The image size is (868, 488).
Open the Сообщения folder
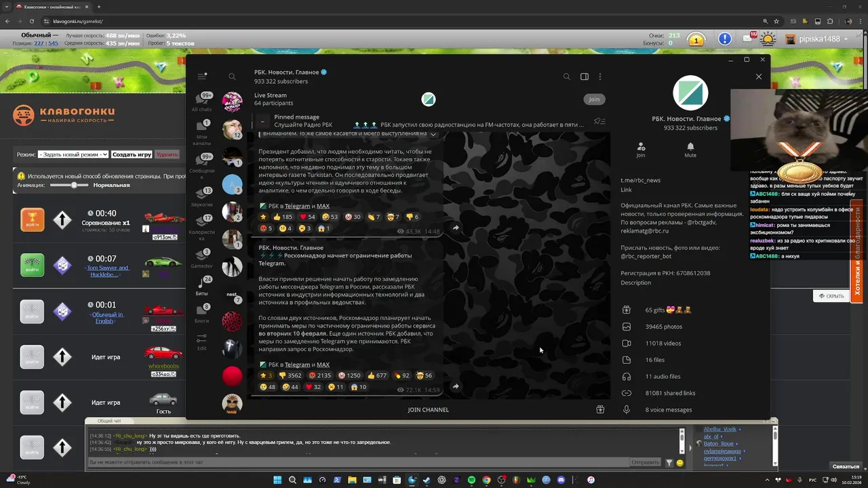(201, 166)
